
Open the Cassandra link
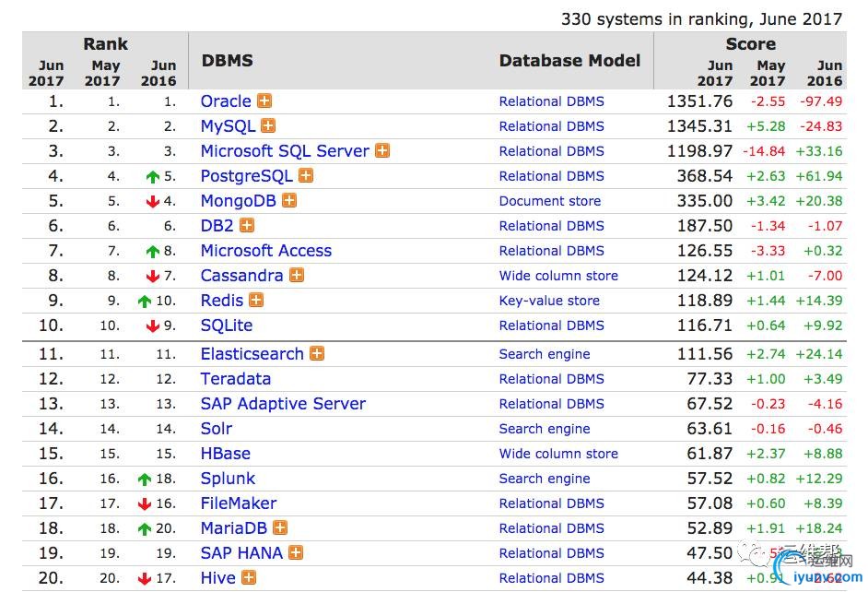click(x=242, y=276)
